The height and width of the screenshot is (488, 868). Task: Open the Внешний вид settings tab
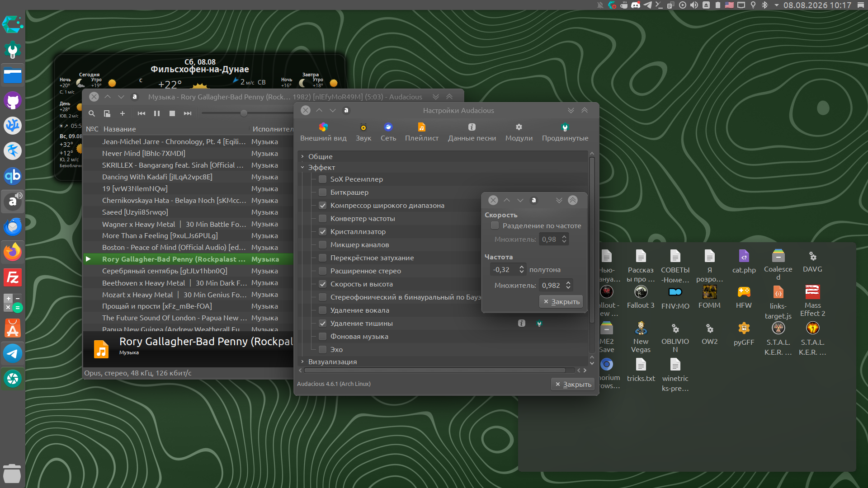point(323,132)
